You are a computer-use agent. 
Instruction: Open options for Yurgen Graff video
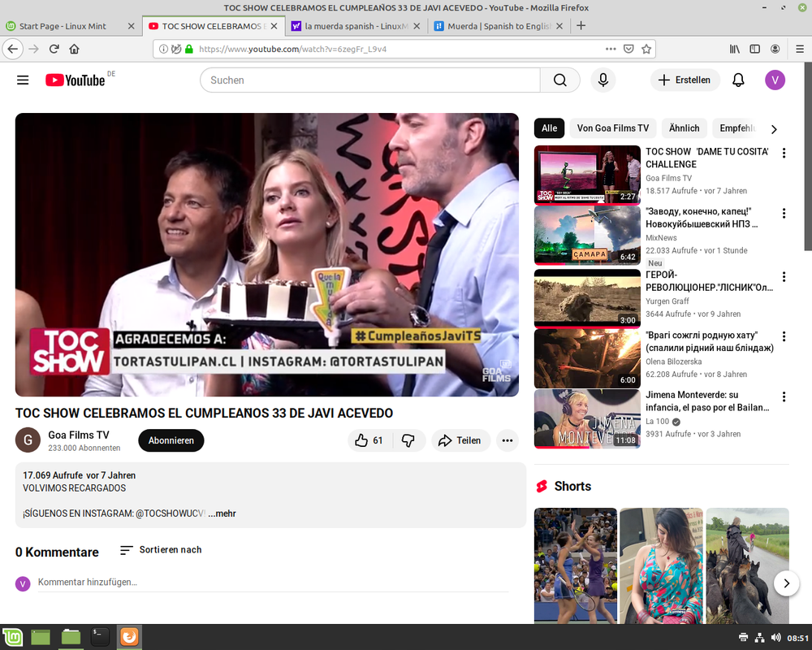(784, 277)
